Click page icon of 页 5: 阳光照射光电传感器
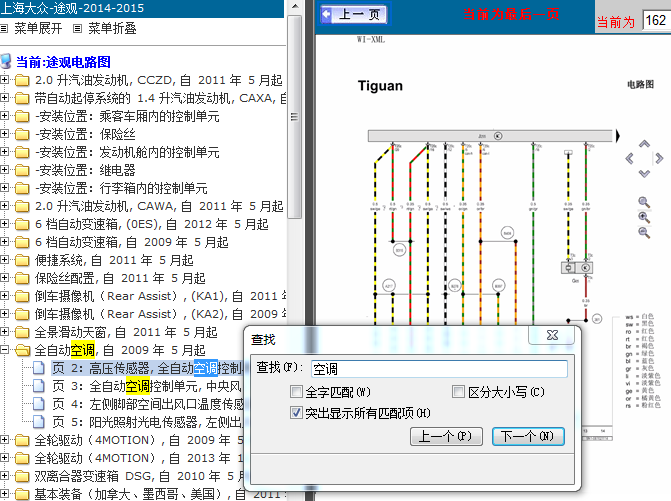The image size is (671, 501). point(39,422)
